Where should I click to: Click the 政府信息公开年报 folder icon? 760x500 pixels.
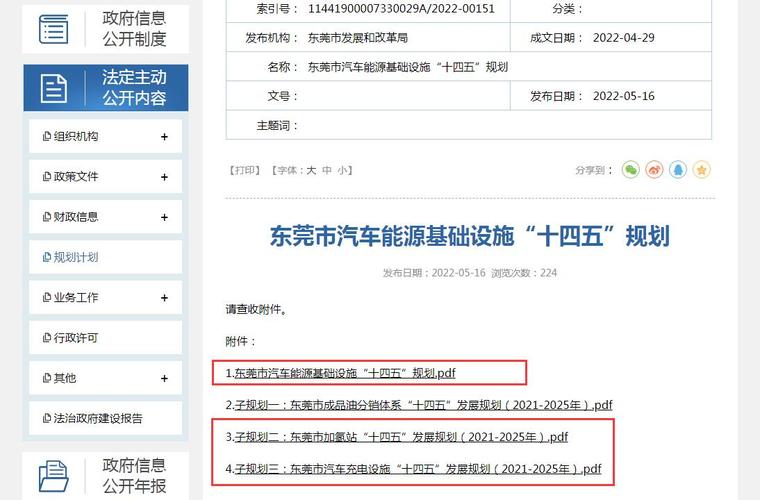tap(53, 476)
